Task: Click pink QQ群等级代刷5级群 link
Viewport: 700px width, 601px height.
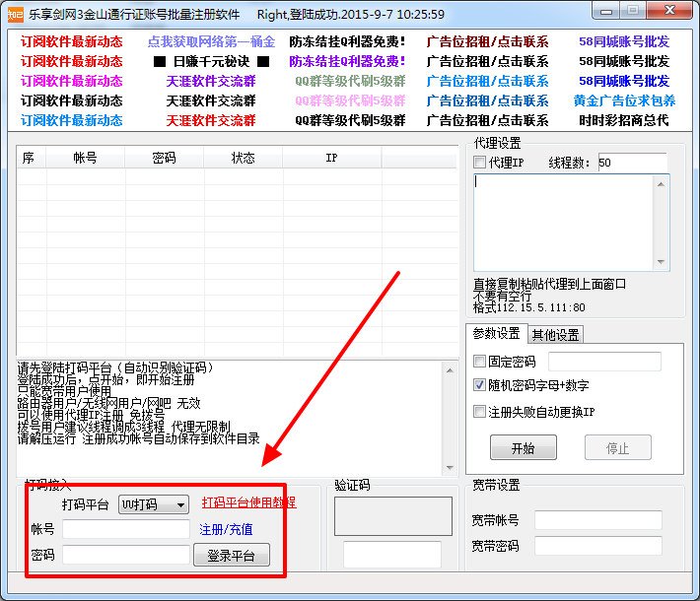Action: 350,100
